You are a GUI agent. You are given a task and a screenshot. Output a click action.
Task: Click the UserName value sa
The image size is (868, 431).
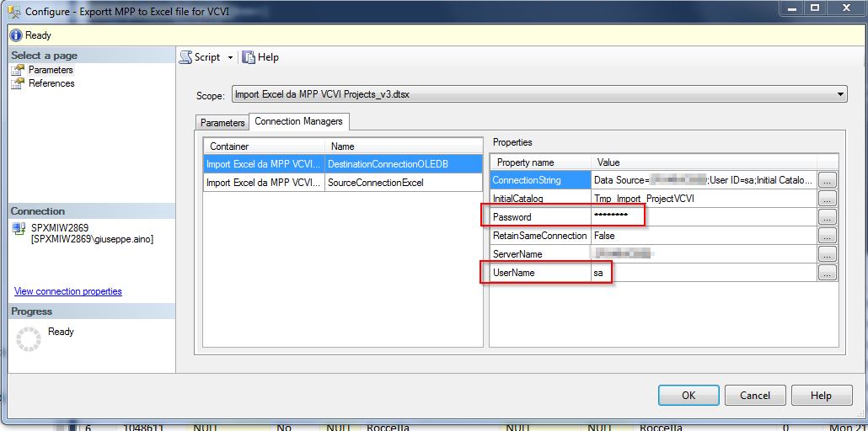click(x=598, y=273)
